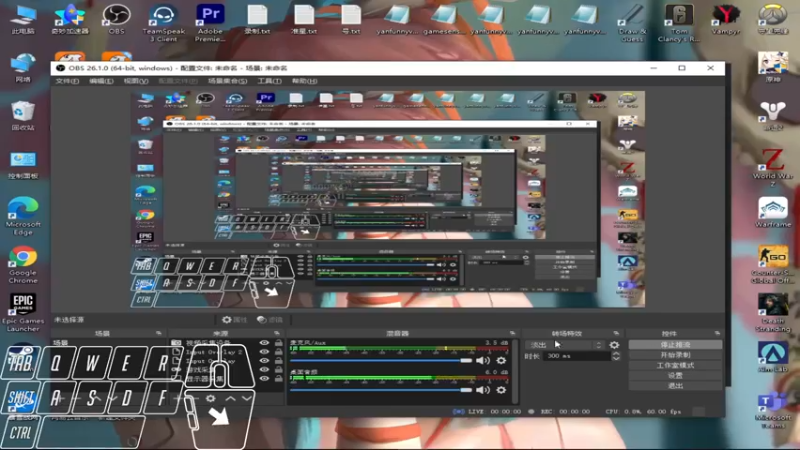Open the 此电脑 desktop icon
Image resolution: width=800 pixels, height=450 pixels.
(22, 19)
